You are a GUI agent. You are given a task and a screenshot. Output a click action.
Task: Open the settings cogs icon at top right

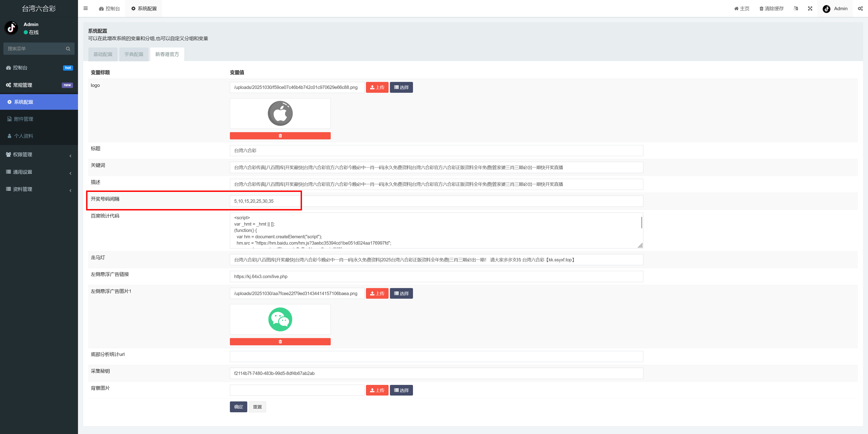[x=860, y=8]
